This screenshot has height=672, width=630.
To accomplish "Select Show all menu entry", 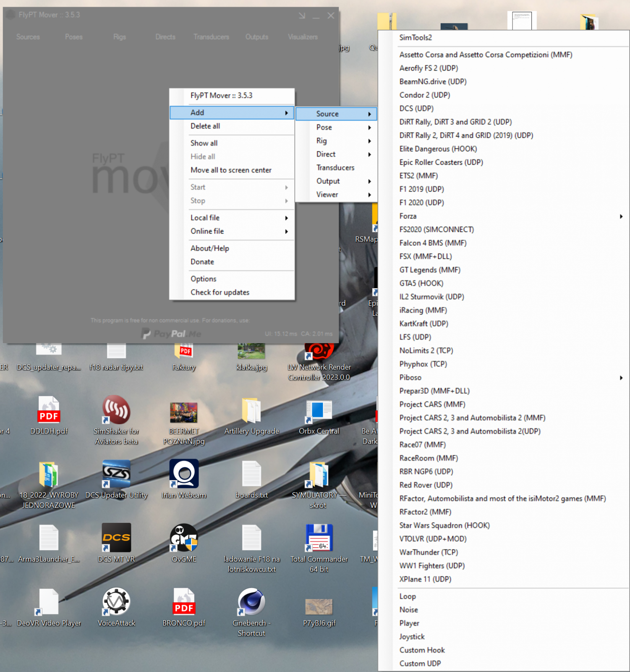I will [232, 143].
